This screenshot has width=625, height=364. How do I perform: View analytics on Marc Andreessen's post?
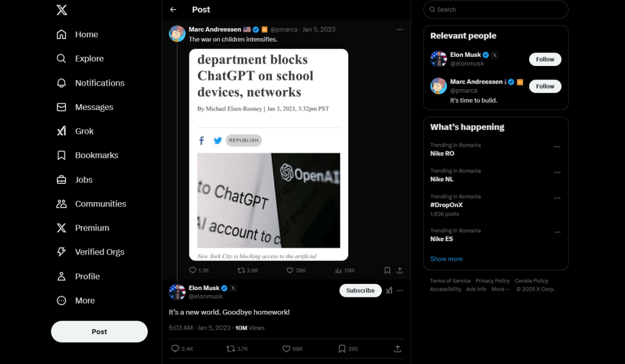(338, 270)
